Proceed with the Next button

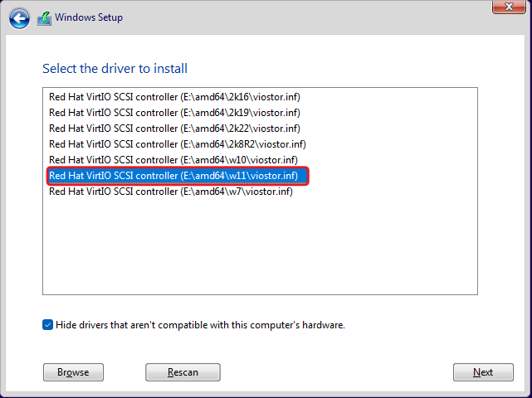(483, 372)
